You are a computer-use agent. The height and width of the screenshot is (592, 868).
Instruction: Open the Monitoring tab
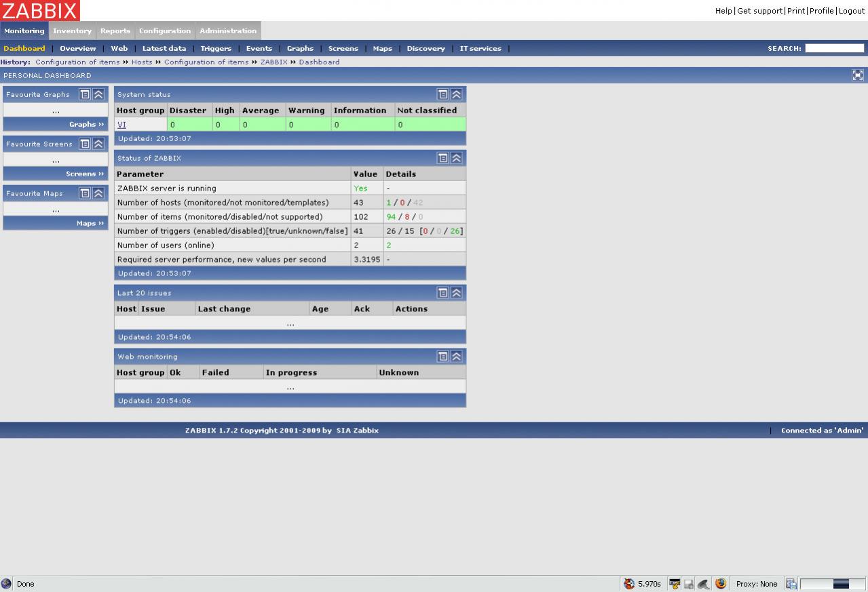point(24,31)
